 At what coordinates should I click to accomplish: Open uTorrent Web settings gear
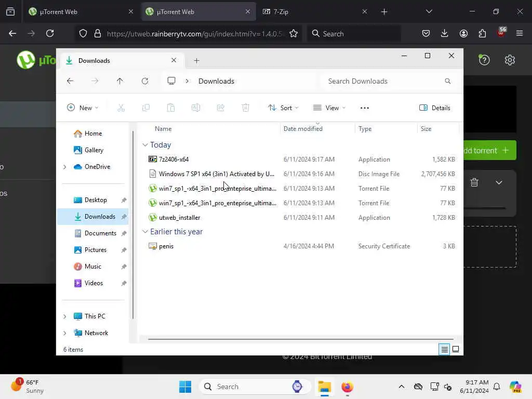pyautogui.click(x=510, y=60)
